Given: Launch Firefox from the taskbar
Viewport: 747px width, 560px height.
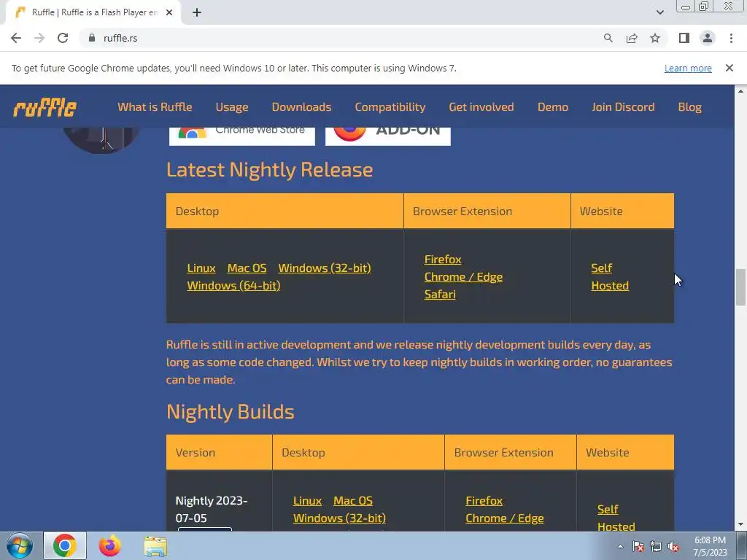Looking at the screenshot, I should click(109, 545).
